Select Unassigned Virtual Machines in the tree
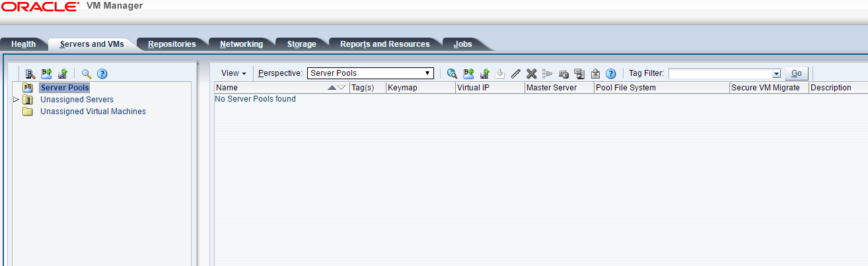Image resolution: width=868 pixels, height=266 pixels. 93,112
